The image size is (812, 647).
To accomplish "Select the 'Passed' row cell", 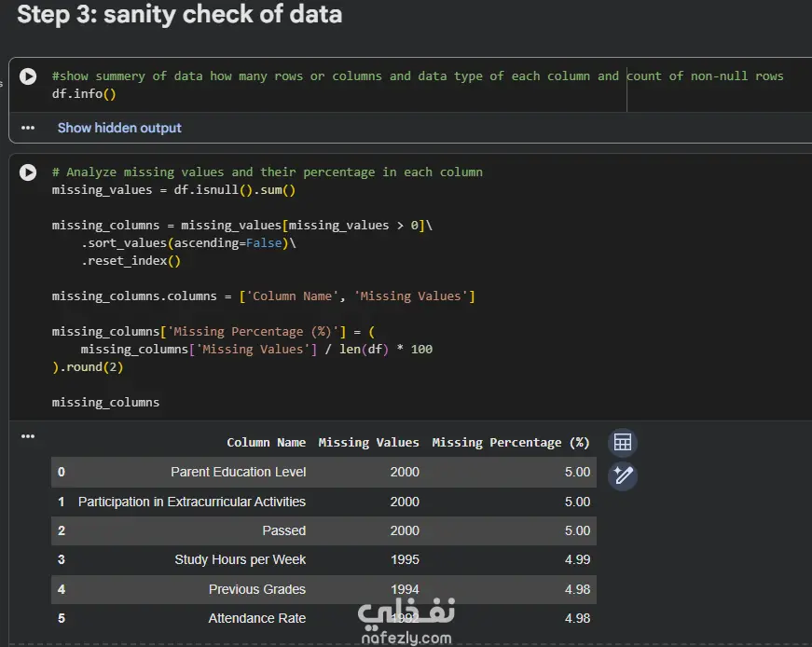I will pos(283,530).
